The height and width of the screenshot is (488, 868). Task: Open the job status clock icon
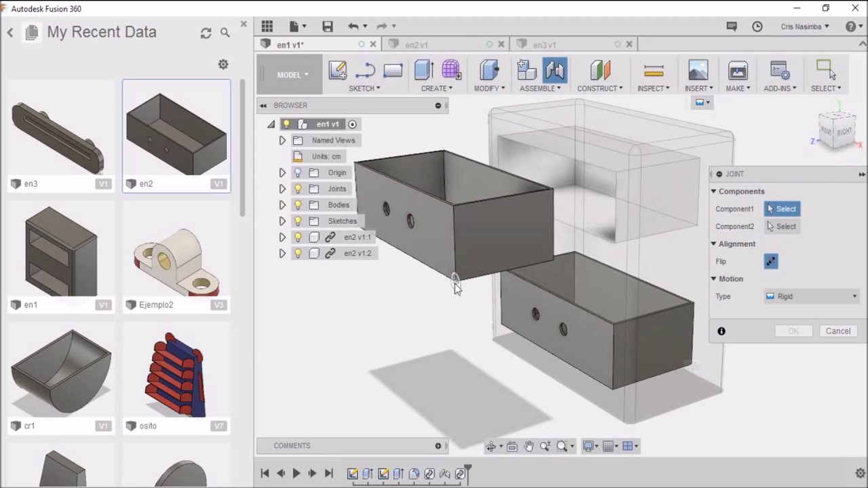point(757,26)
